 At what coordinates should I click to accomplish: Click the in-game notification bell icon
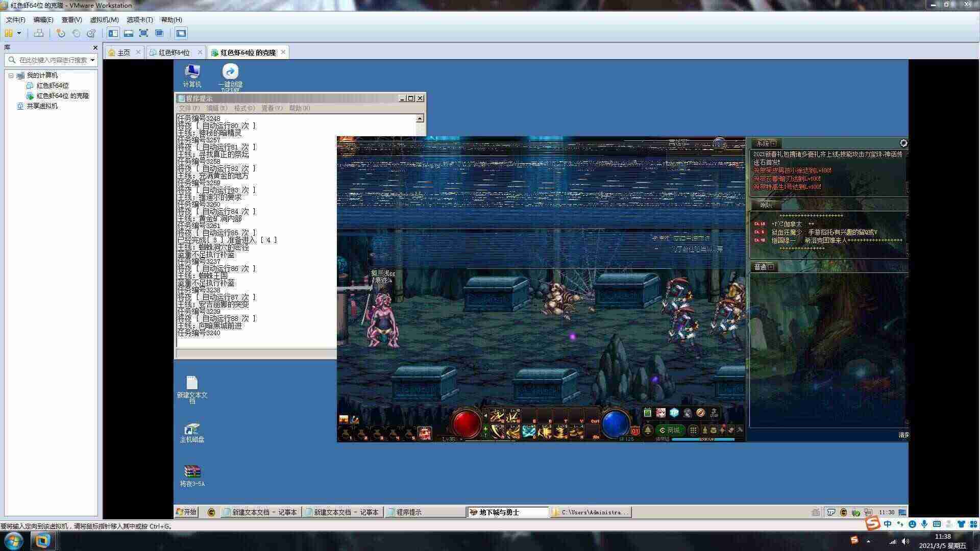click(x=648, y=430)
